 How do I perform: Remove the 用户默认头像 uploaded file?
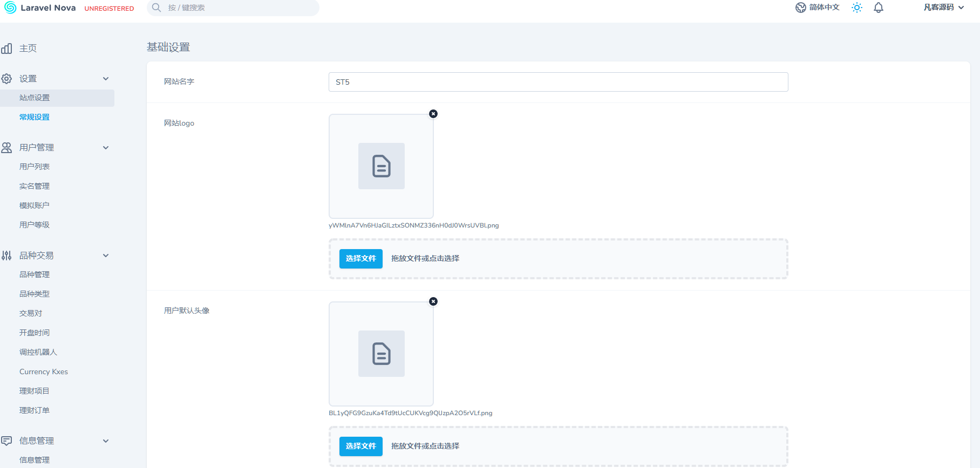click(x=433, y=301)
